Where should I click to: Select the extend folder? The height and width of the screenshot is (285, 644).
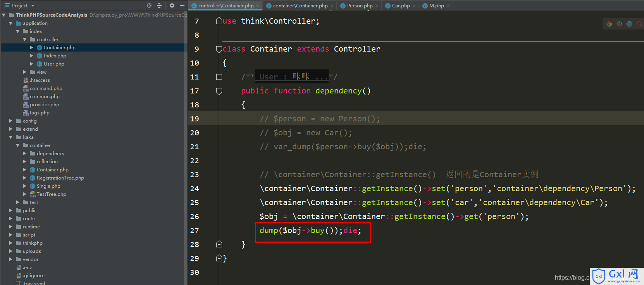[x=30, y=129]
